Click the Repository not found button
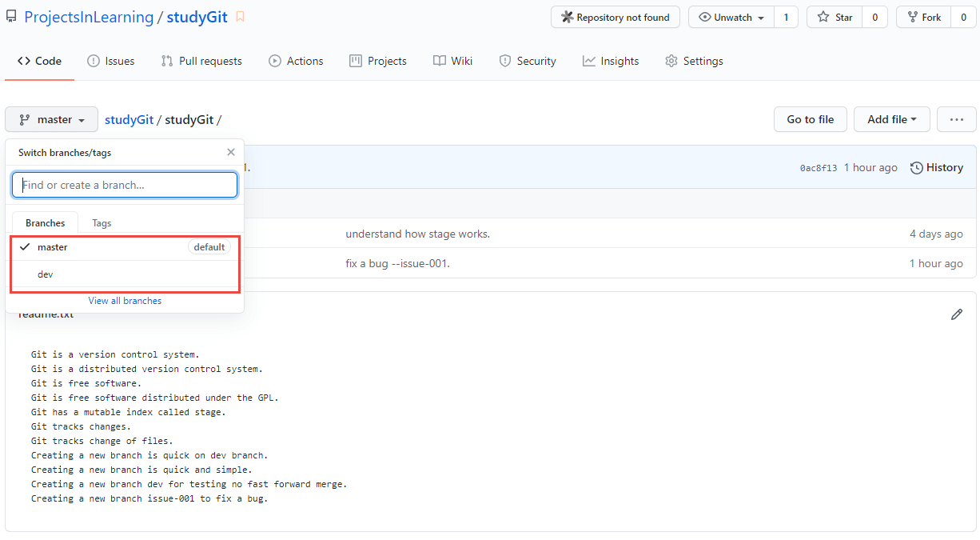Viewport: 980px width, 540px height. (615, 17)
